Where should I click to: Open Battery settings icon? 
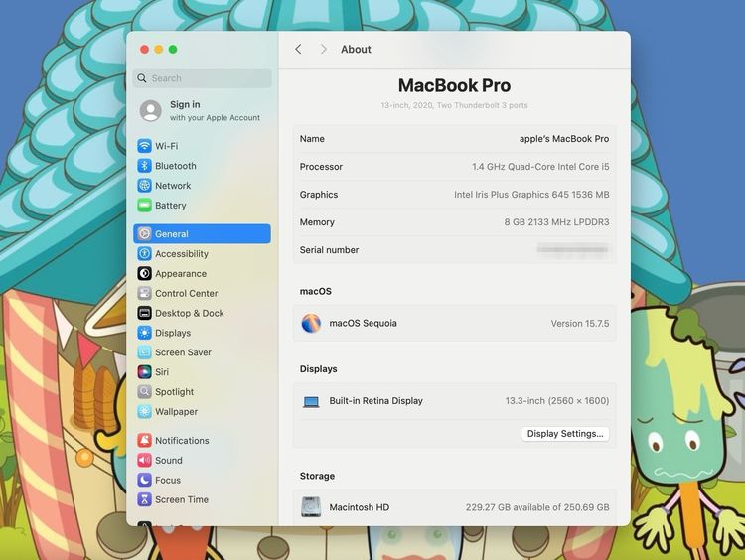[x=145, y=206]
